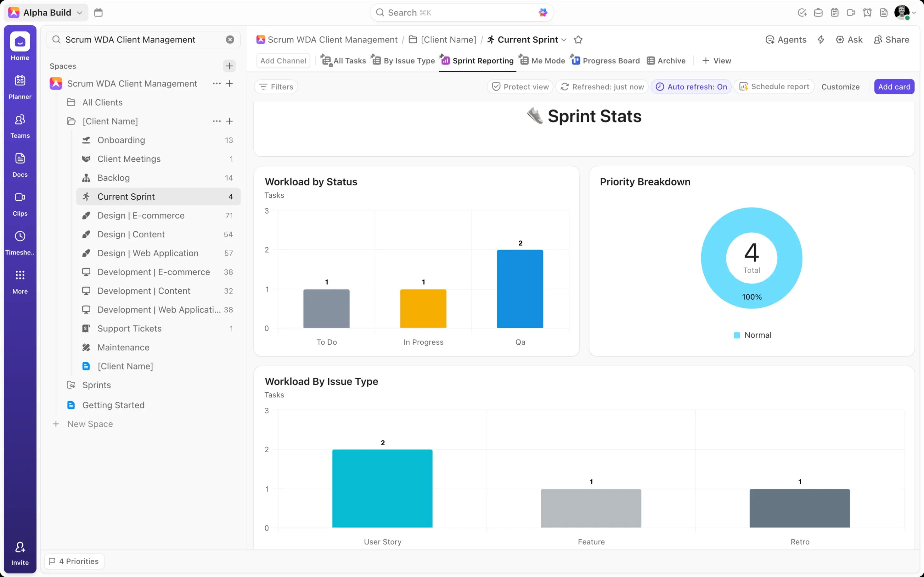Click the Schedule report button

774,86
